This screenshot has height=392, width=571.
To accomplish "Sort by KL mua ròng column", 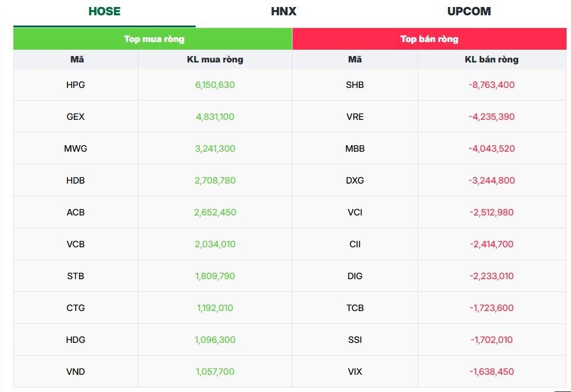I will pos(215,59).
